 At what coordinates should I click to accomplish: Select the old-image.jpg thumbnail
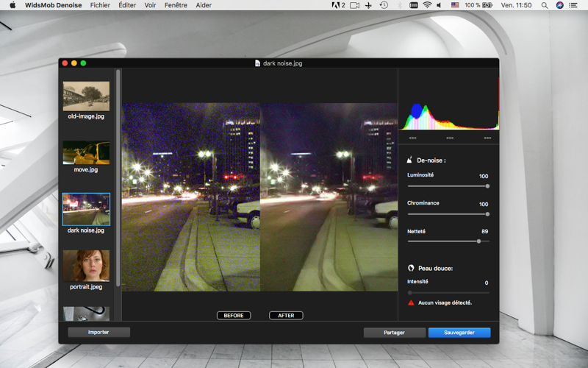pyautogui.click(x=86, y=96)
